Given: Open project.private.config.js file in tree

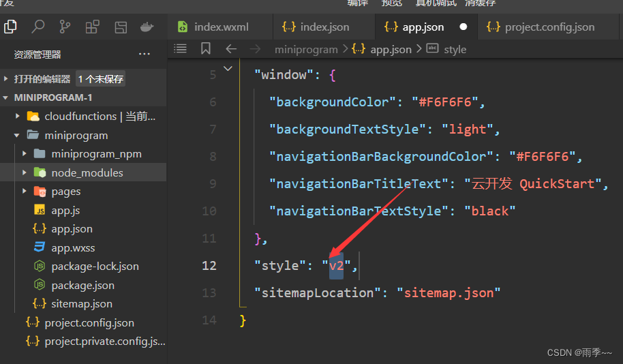Looking at the screenshot, I should click(105, 342).
